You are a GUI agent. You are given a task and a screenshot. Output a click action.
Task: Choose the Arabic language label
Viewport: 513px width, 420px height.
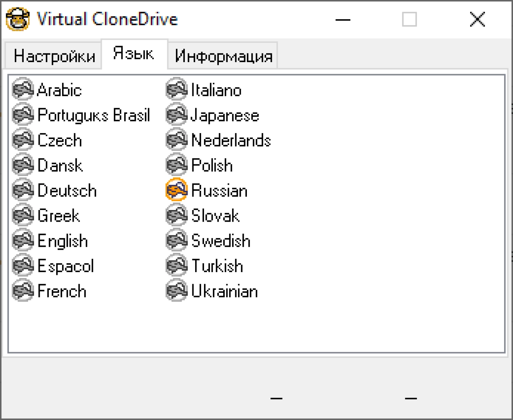coord(59,90)
